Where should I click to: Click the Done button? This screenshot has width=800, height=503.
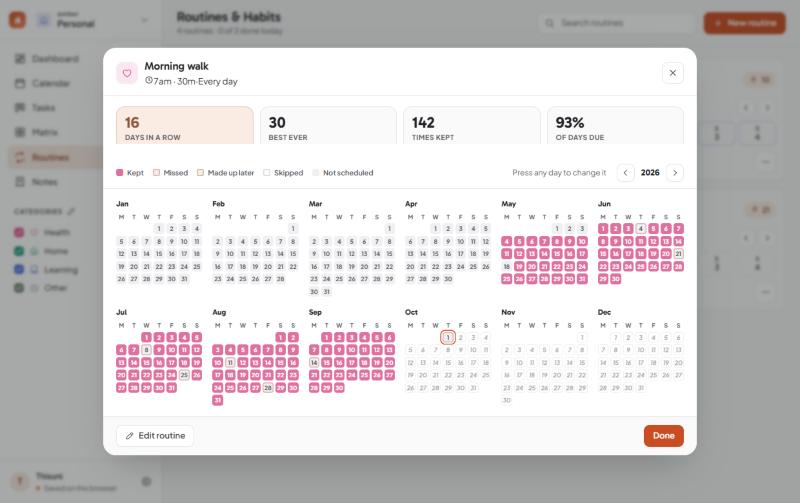click(x=663, y=436)
